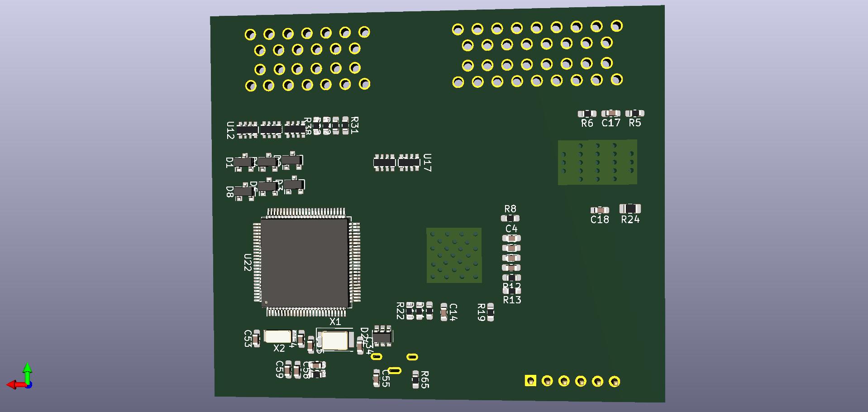
Task: Click the R13 silkscreen label
Action: [x=512, y=300]
